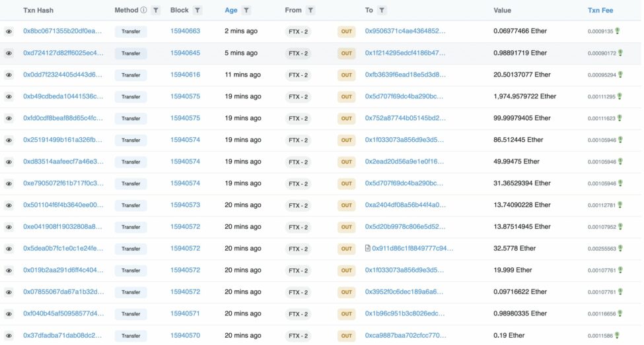This screenshot has height=345, width=644.
Task: Open recipient address 0x5d20b9978c806e5d52
Action: [x=405, y=226]
